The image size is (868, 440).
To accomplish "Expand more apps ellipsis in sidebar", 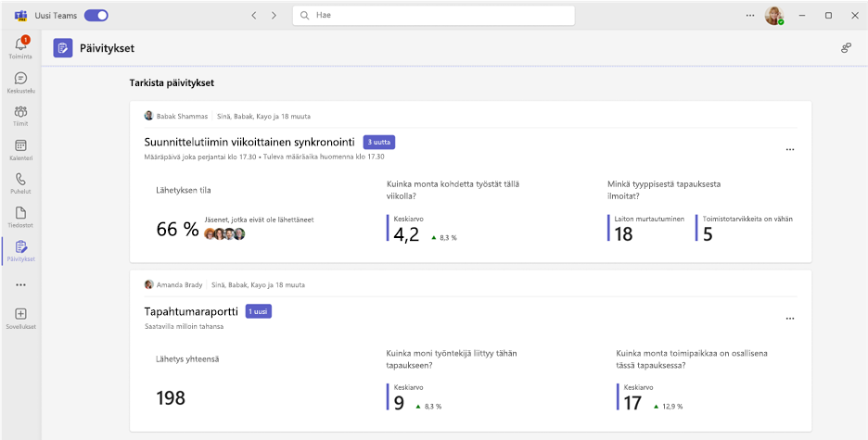I will pos(20,284).
